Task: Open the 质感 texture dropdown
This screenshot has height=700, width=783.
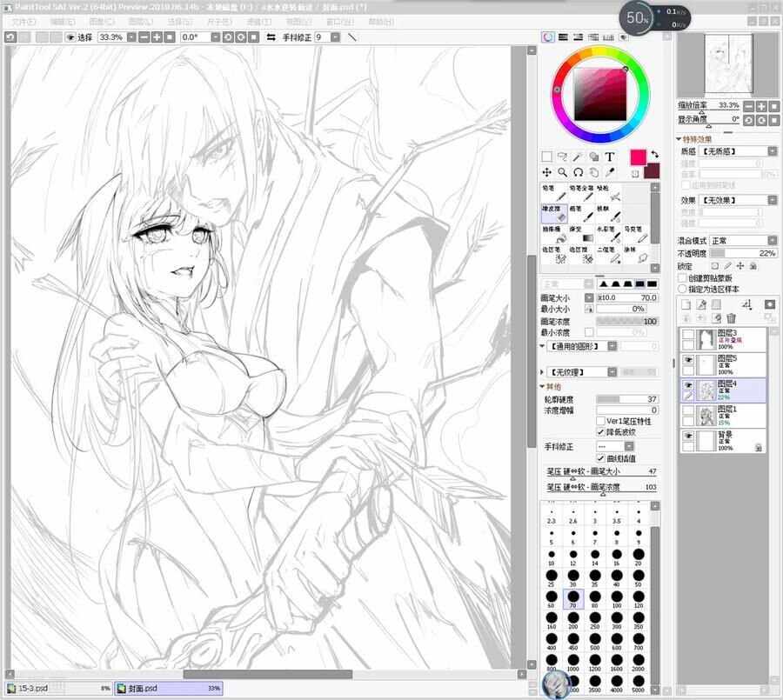Action: click(738, 150)
